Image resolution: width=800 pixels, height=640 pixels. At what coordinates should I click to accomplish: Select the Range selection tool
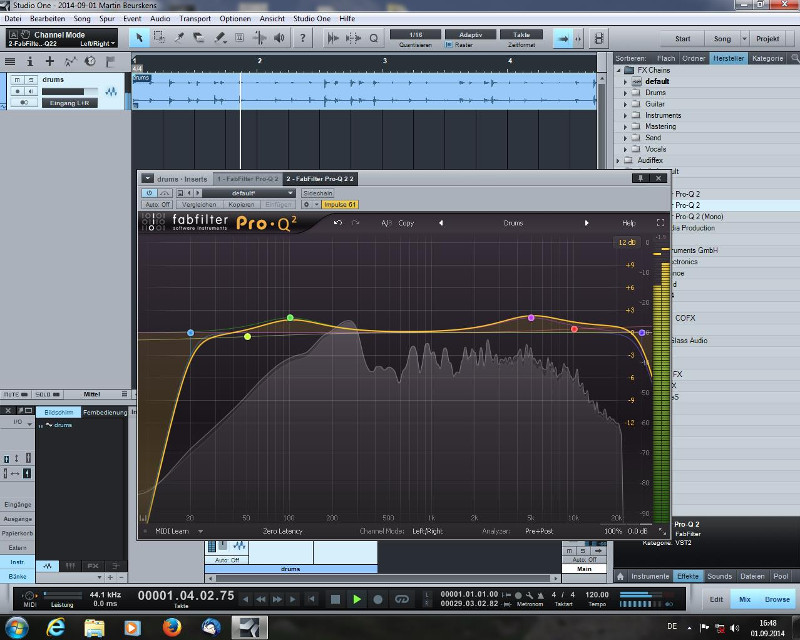159,38
